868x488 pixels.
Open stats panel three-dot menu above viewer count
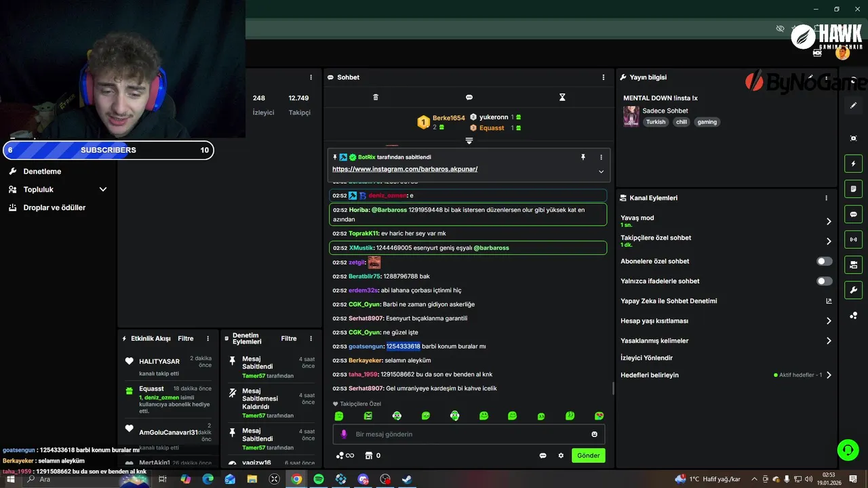(x=311, y=77)
